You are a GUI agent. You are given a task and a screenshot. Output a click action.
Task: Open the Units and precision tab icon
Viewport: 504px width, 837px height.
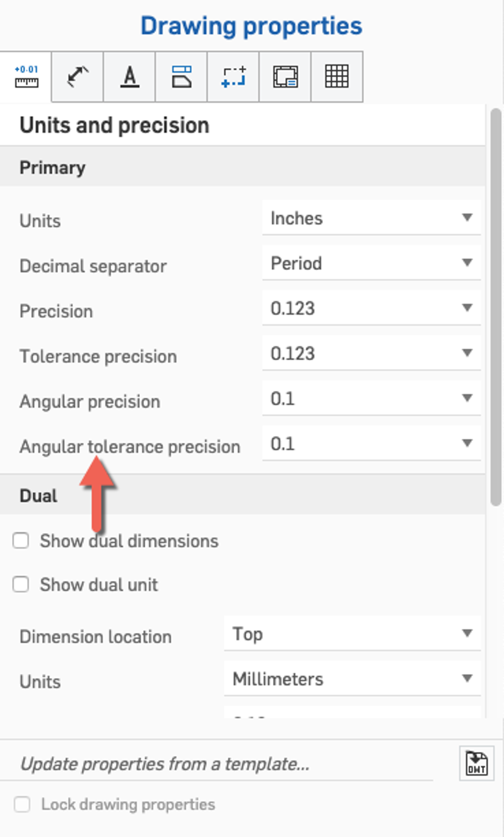[x=26, y=77]
